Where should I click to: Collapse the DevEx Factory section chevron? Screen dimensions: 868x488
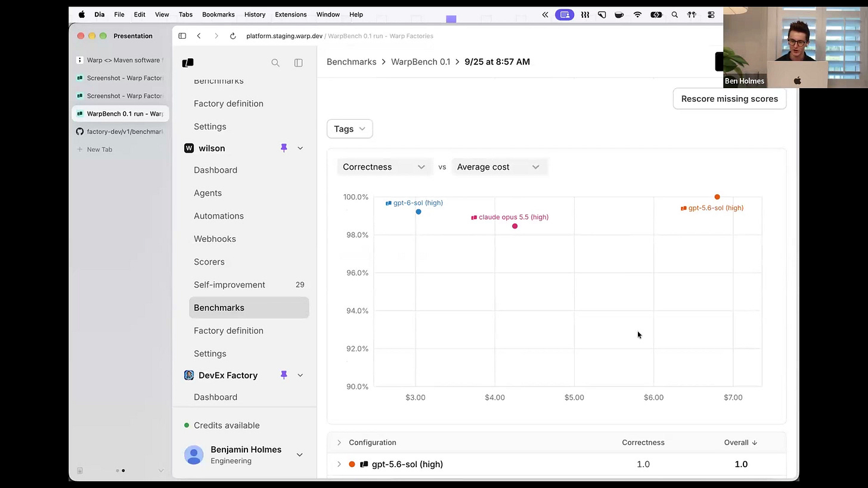(300, 375)
